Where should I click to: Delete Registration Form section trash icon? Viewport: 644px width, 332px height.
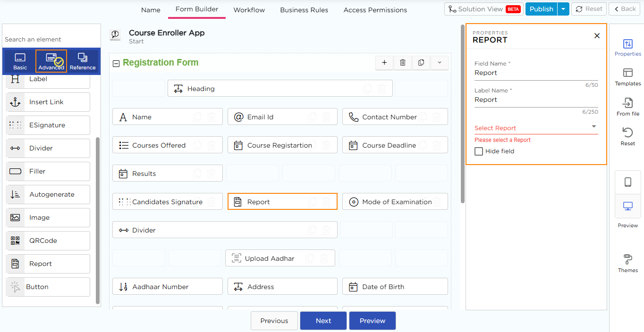click(403, 63)
